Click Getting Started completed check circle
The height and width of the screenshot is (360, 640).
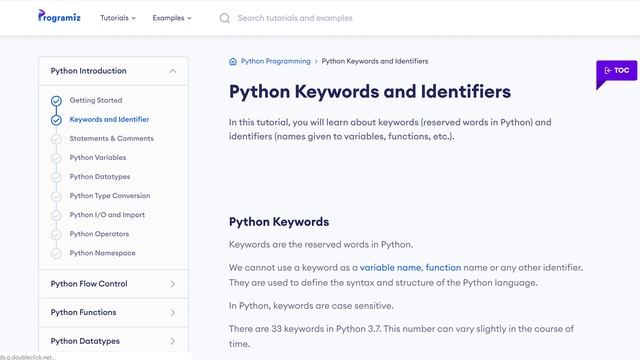tap(56, 100)
